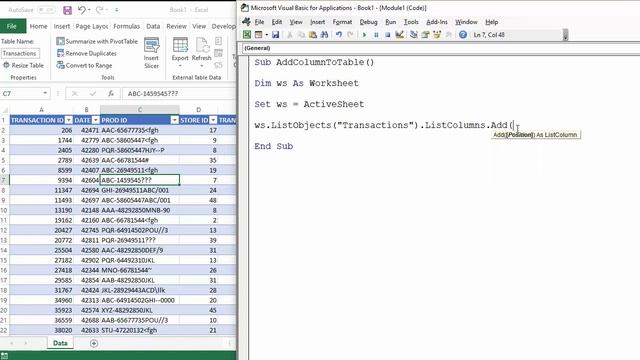
Task: Click Insert Function fx icon
Action: tap(111, 93)
